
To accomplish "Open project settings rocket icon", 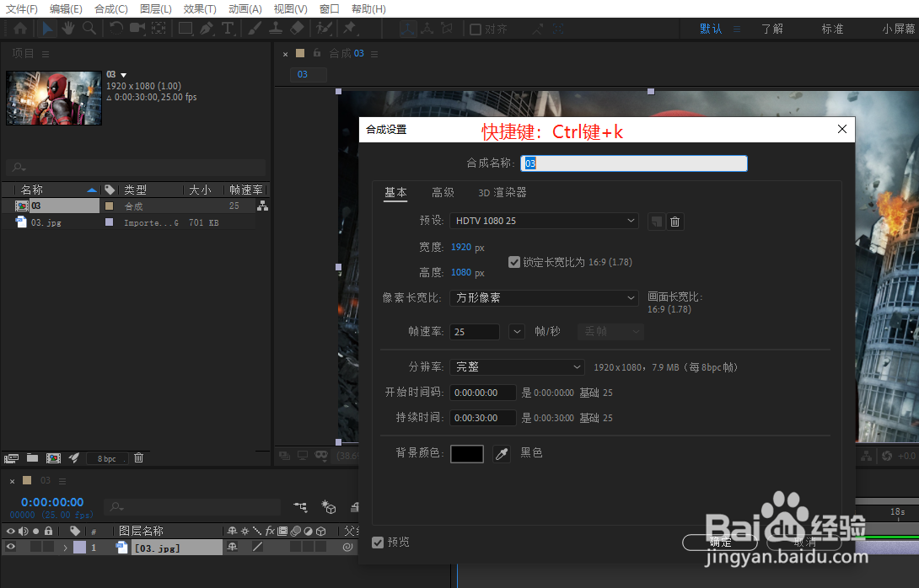I will [74, 458].
